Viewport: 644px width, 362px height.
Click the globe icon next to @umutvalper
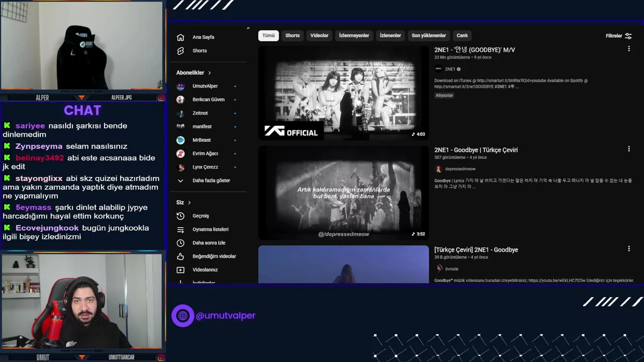coord(183,316)
